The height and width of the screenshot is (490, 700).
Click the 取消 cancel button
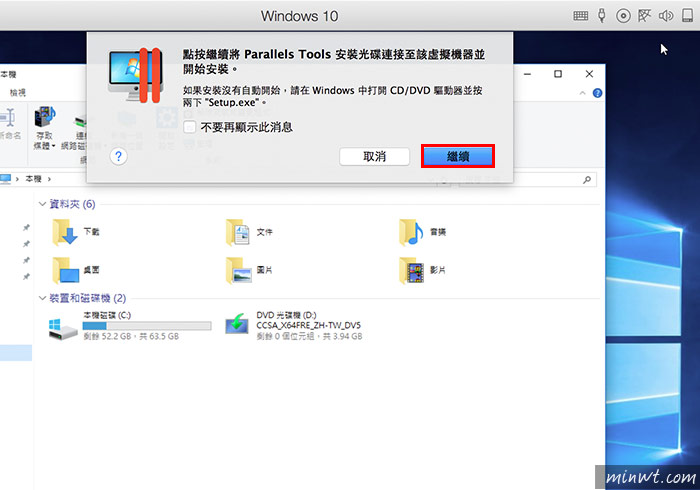374,156
